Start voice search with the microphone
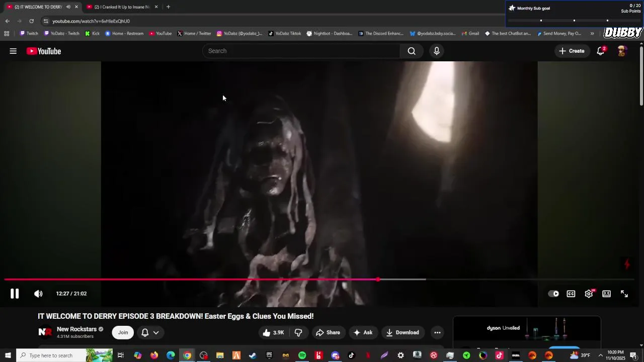644x362 pixels. pos(437,51)
